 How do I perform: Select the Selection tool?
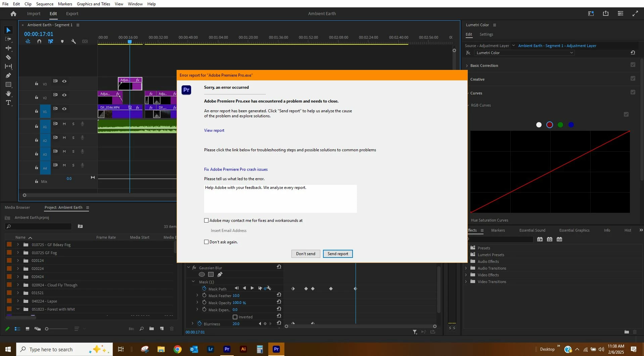coord(8,30)
